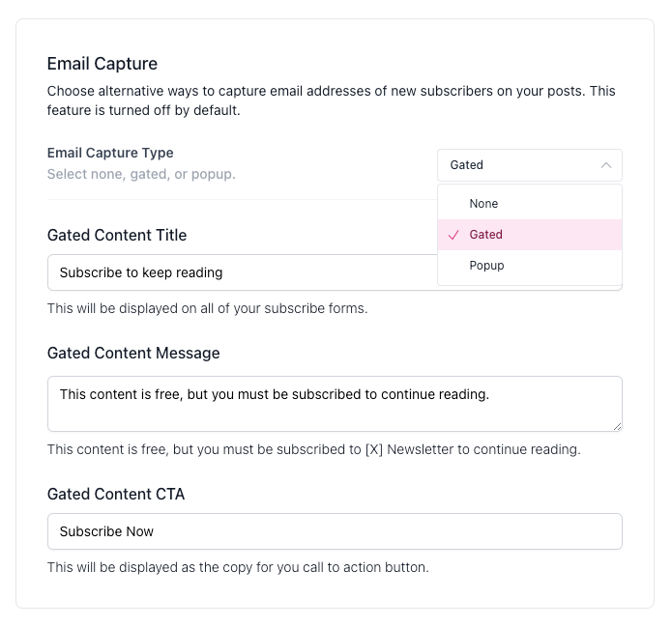Focus the Gated Content CTA field with Subscribe Now
The width and height of the screenshot is (672, 628).
(x=334, y=531)
